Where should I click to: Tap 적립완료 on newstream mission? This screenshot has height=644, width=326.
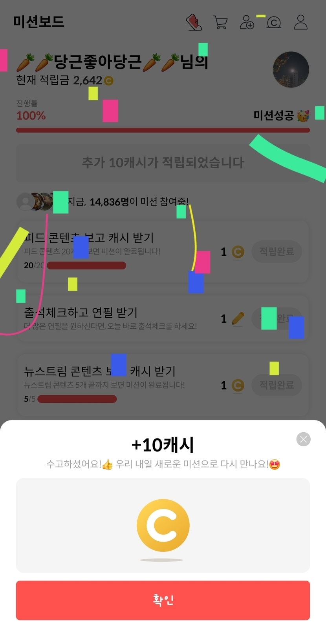click(x=277, y=385)
